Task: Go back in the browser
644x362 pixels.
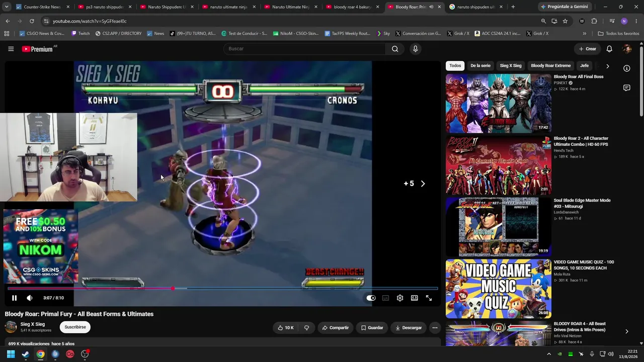Action: (8, 21)
